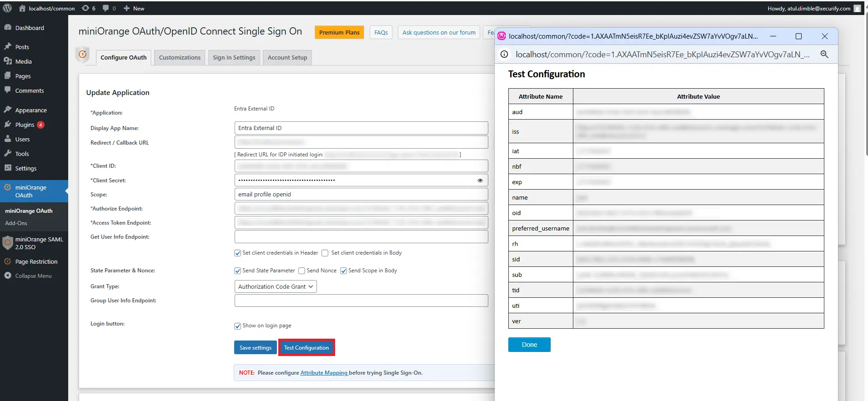Viewport: 868px width, 401px height.
Task: Click the Appearance brush icon
Action: tap(8, 110)
